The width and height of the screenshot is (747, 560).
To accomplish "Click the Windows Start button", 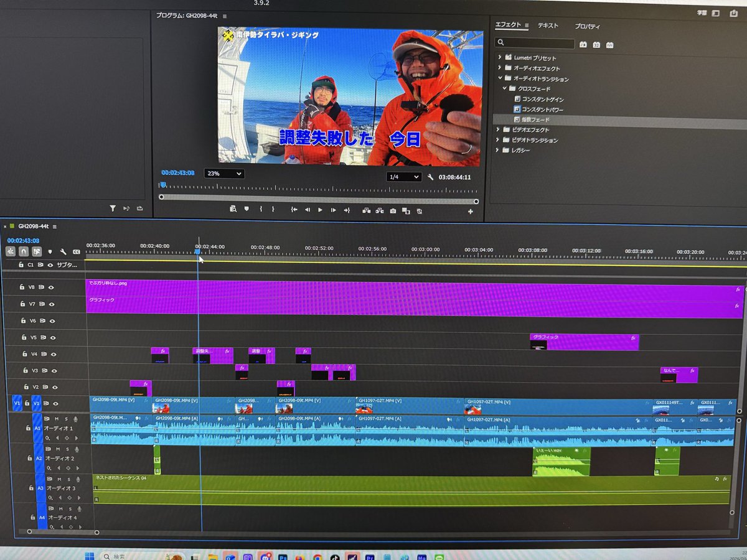I will click(x=88, y=556).
